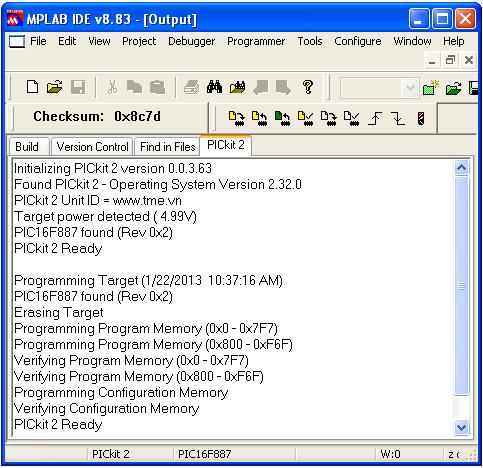Create a new project with green sparkle folder
Image resolution: width=483 pixels, height=468 pixels.
pos(431,88)
